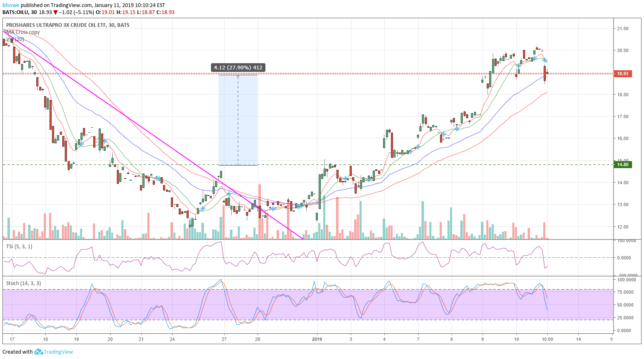Click the 20.00 price axis label

[x=623, y=50]
